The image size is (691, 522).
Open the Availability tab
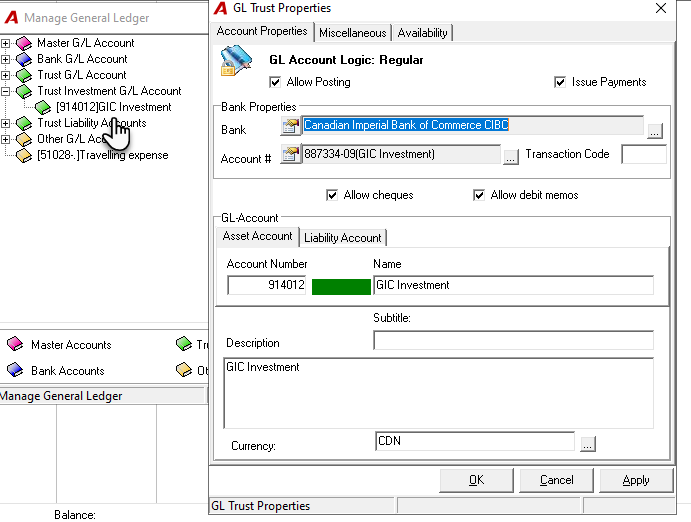point(422,33)
